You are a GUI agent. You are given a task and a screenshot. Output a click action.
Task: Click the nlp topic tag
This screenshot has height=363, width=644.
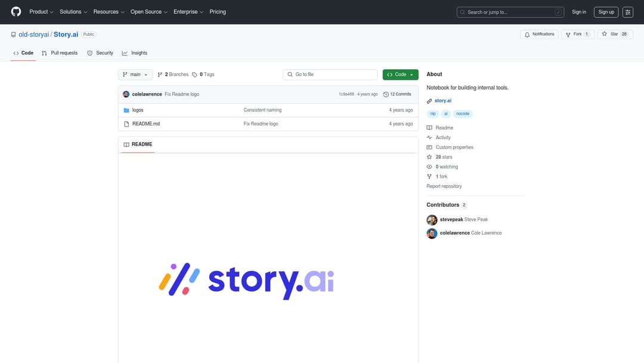coord(433,113)
